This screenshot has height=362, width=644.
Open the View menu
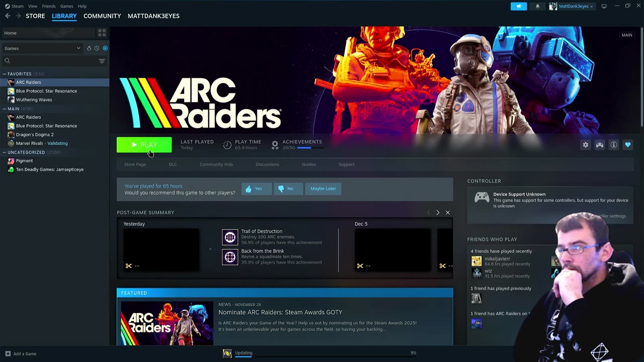[x=33, y=6]
